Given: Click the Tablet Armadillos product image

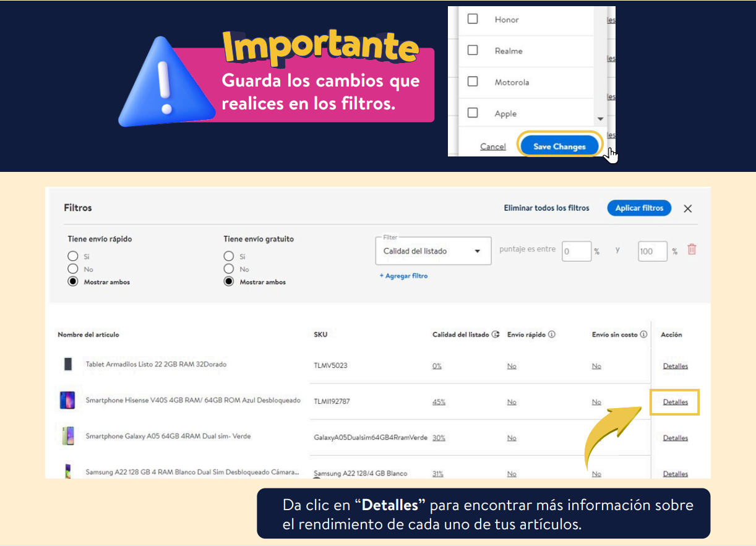Looking at the screenshot, I should (x=68, y=364).
